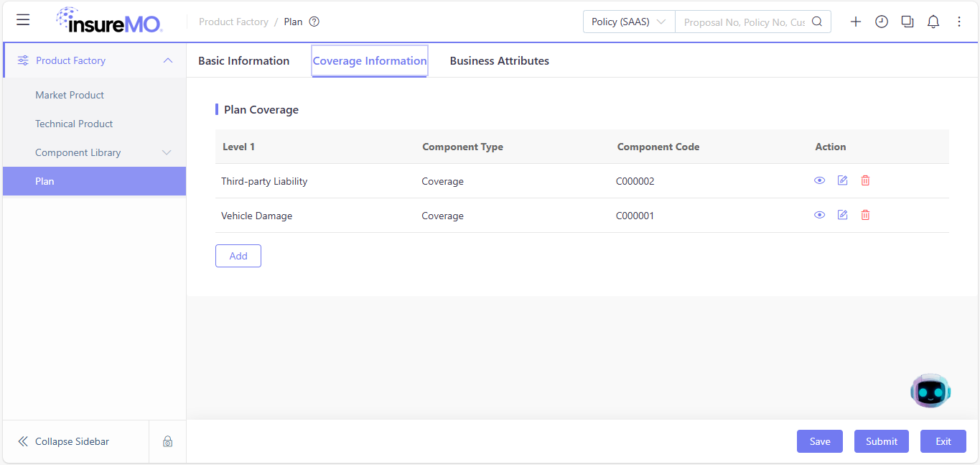Click the Submit button

click(x=882, y=441)
